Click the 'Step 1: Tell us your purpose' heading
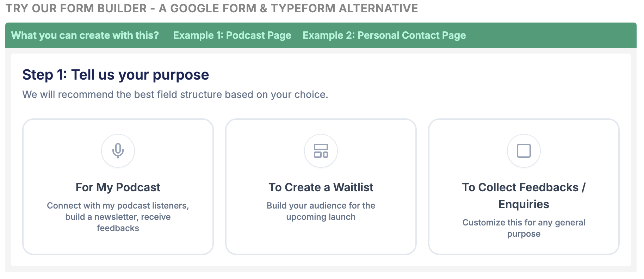This screenshot has width=644, height=279. (116, 75)
